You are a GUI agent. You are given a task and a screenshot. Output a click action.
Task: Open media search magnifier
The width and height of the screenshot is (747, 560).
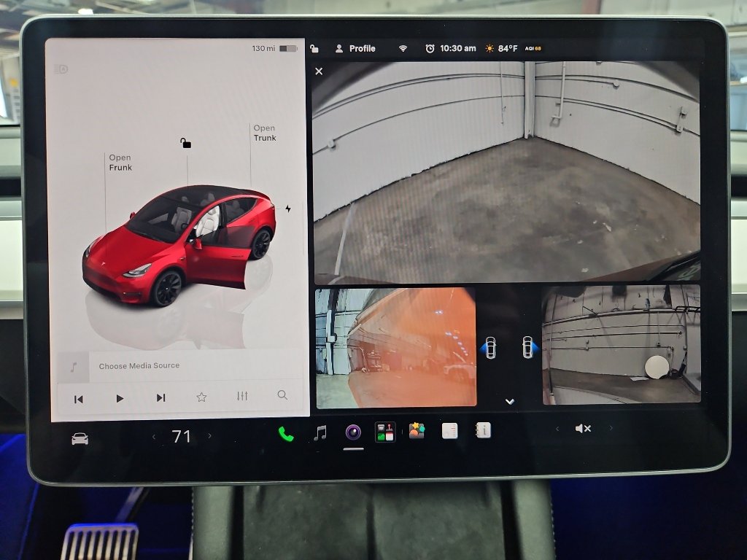click(282, 394)
